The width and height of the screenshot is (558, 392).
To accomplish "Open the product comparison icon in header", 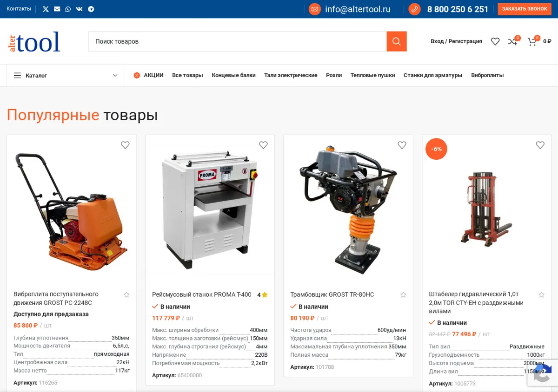I will click(x=512, y=41).
